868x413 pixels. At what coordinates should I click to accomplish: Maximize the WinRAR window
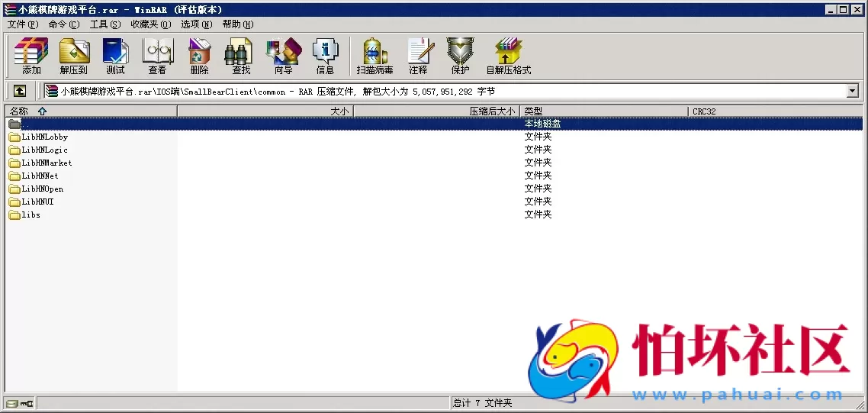pyautogui.click(x=843, y=9)
